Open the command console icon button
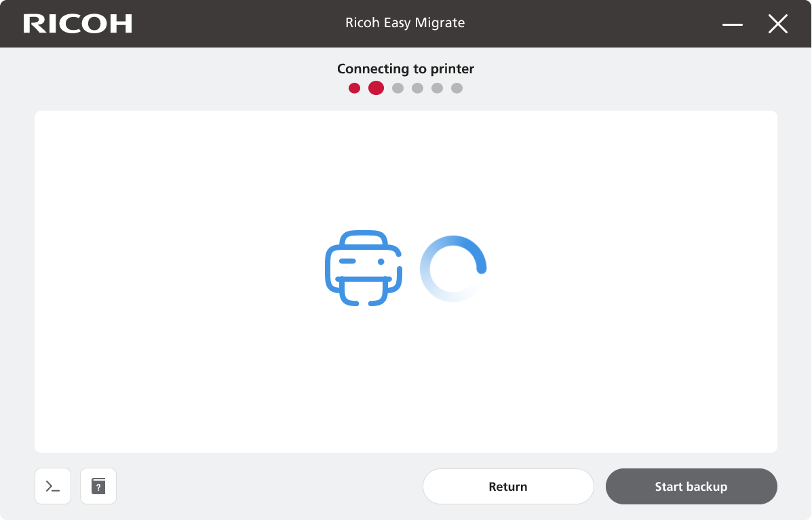812x520 pixels. pyautogui.click(x=53, y=486)
